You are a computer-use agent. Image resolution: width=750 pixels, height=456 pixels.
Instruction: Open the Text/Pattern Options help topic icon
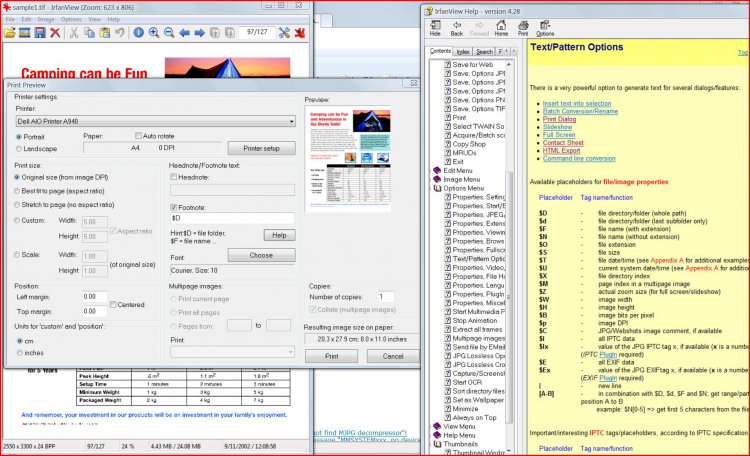point(448,259)
